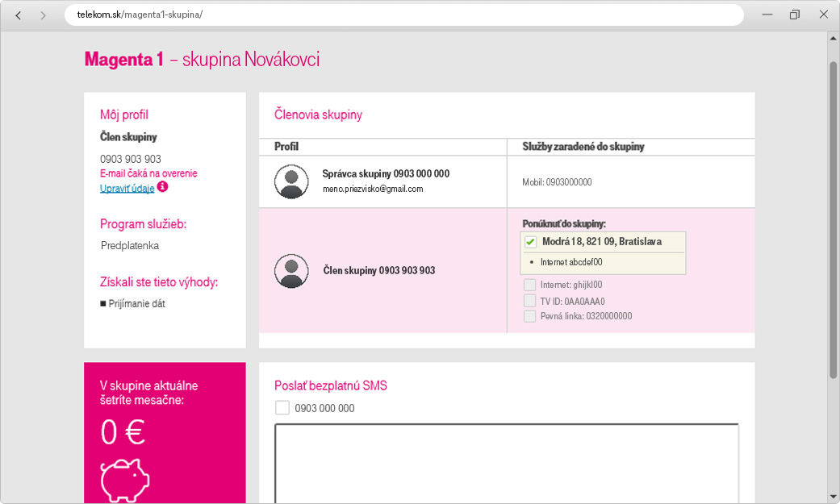Restore down the browser window
Screen dimensions: 840x504
795,15
